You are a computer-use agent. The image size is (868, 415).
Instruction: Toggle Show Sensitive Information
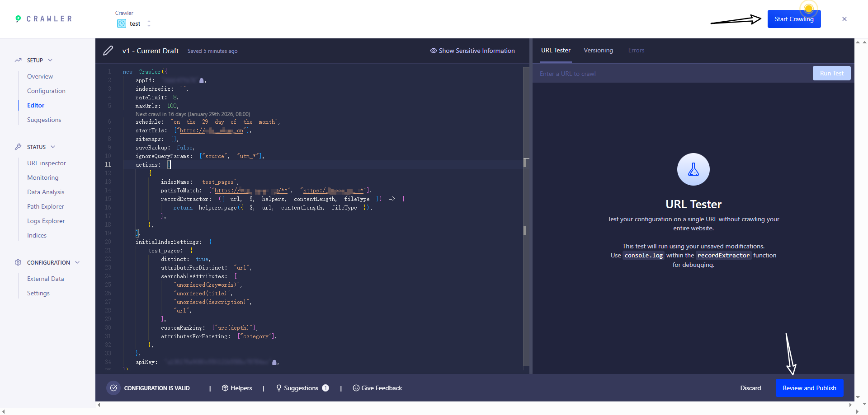(472, 51)
